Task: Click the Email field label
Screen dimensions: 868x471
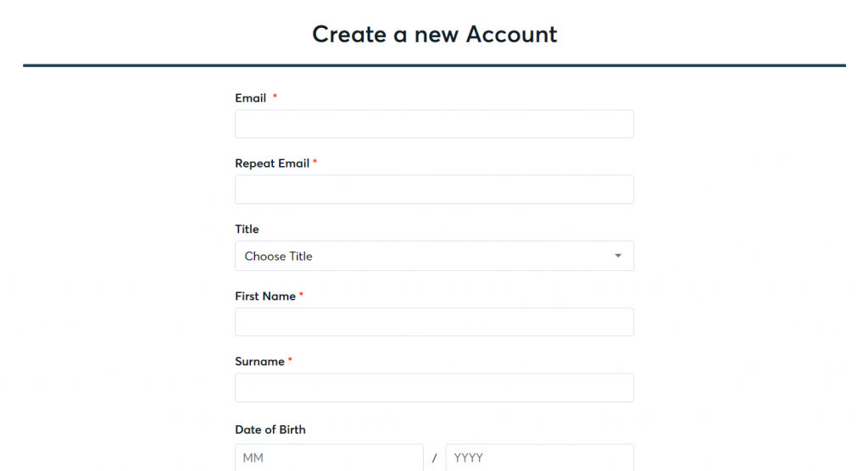Action: point(251,98)
